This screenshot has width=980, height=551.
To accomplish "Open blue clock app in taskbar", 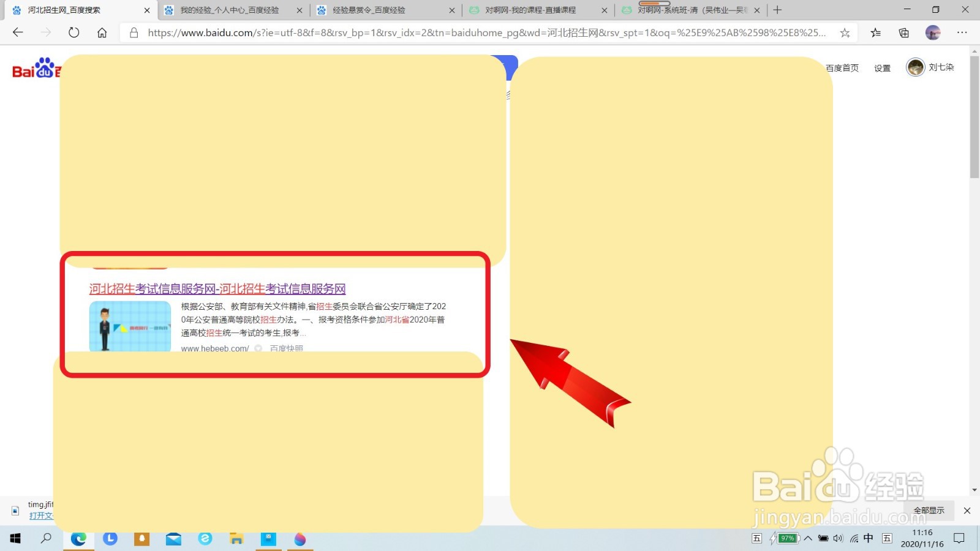I will pos(110,539).
